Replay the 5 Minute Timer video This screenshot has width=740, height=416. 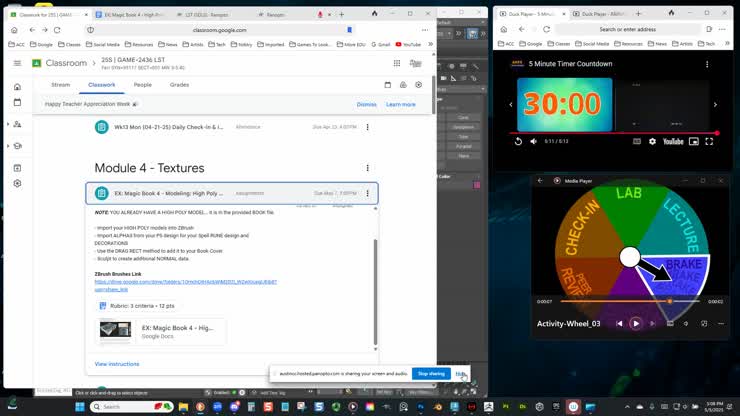tap(518, 141)
